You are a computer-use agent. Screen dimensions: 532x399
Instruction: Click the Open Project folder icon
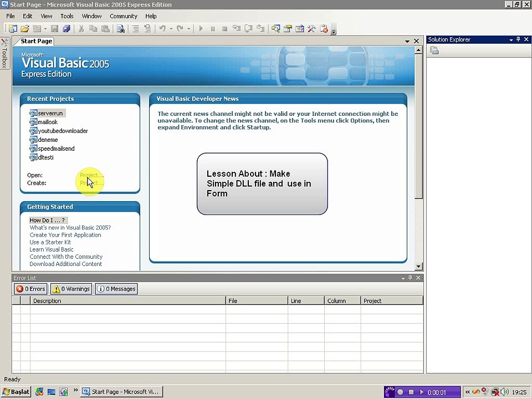25,29
